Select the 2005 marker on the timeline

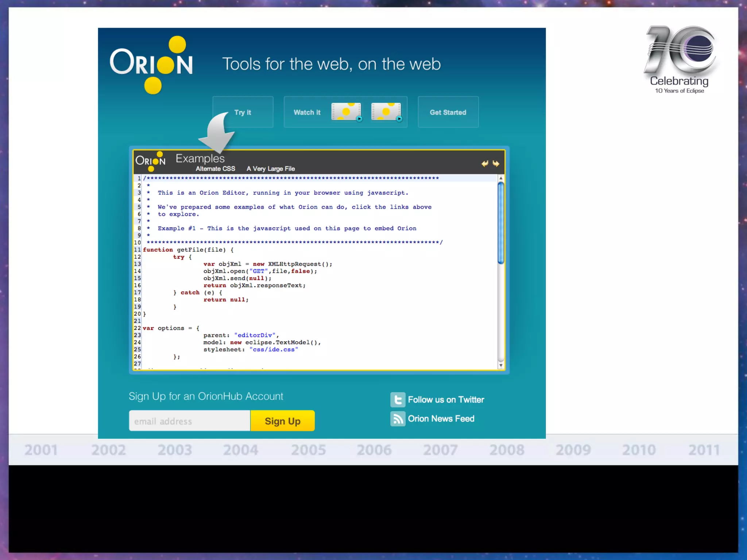click(308, 450)
